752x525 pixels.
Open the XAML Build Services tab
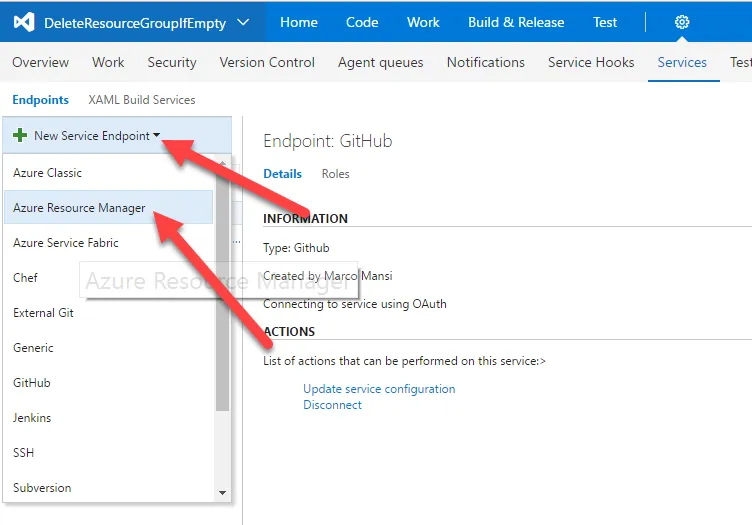point(141,100)
